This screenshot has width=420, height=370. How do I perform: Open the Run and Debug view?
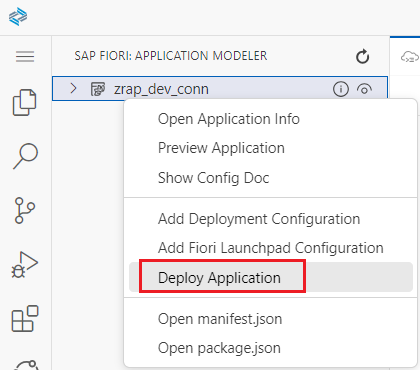point(24,265)
